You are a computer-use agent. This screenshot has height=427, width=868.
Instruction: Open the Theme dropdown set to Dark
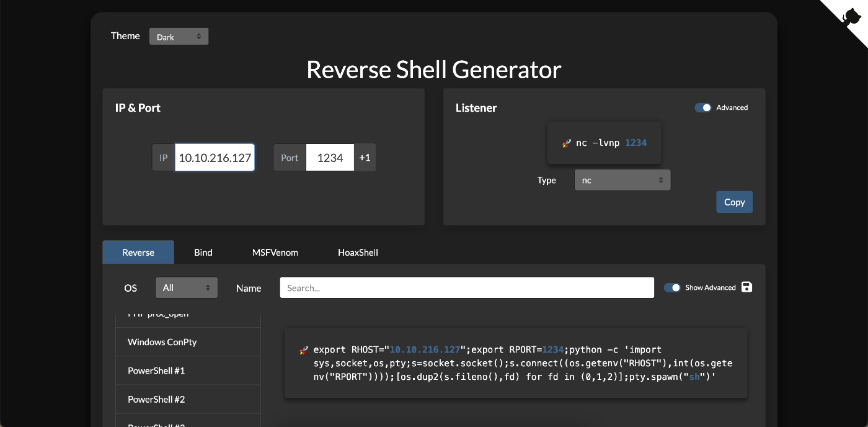(179, 37)
